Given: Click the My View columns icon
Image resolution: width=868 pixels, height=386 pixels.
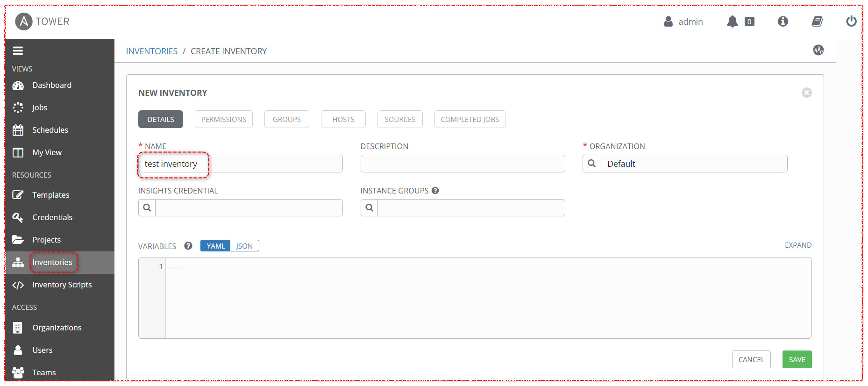Looking at the screenshot, I should (18, 152).
